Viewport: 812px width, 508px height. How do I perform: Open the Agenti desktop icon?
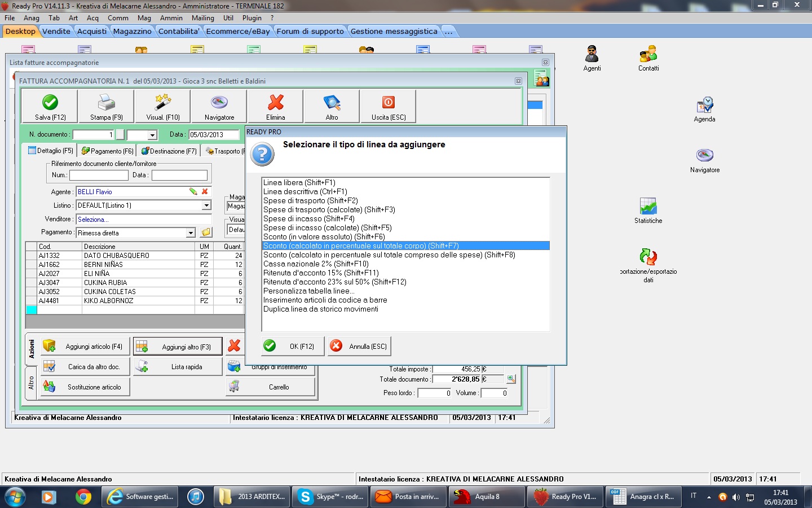(x=592, y=59)
